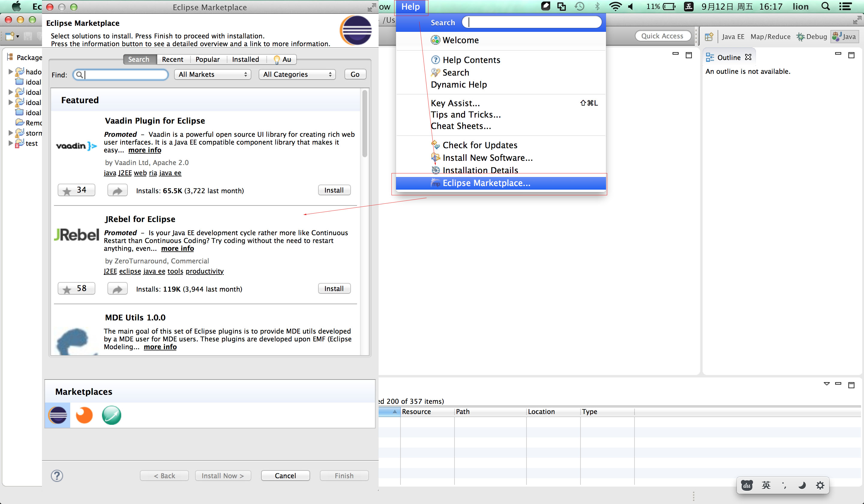Click the Marketplace listing vertical scrollbar
The height and width of the screenshot is (504, 864).
point(365,123)
